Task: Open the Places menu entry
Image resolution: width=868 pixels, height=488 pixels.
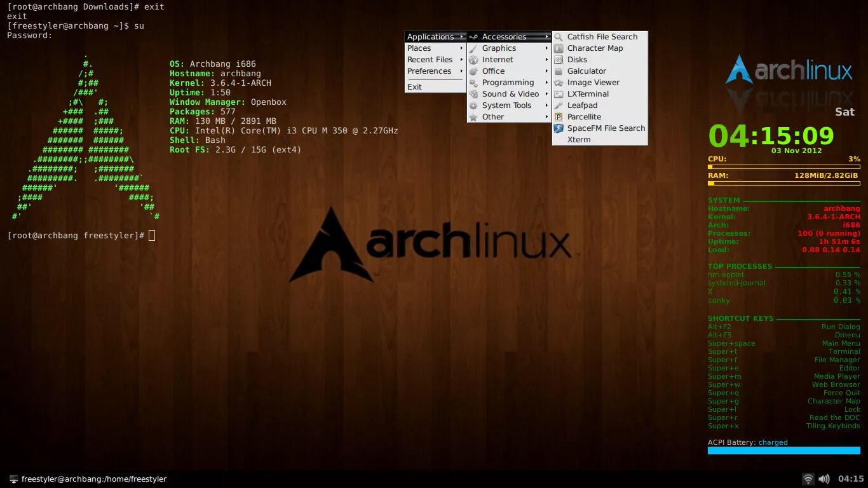Action: [x=435, y=48]
